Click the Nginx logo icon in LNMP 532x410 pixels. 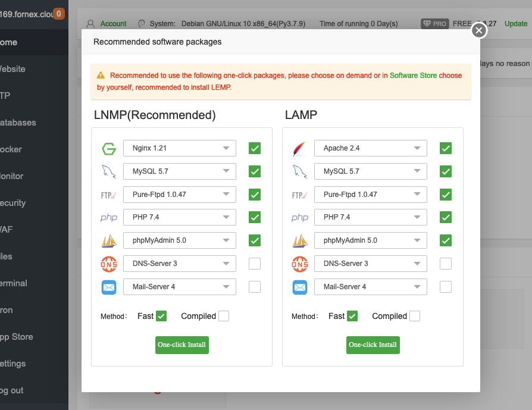(109, 148)
